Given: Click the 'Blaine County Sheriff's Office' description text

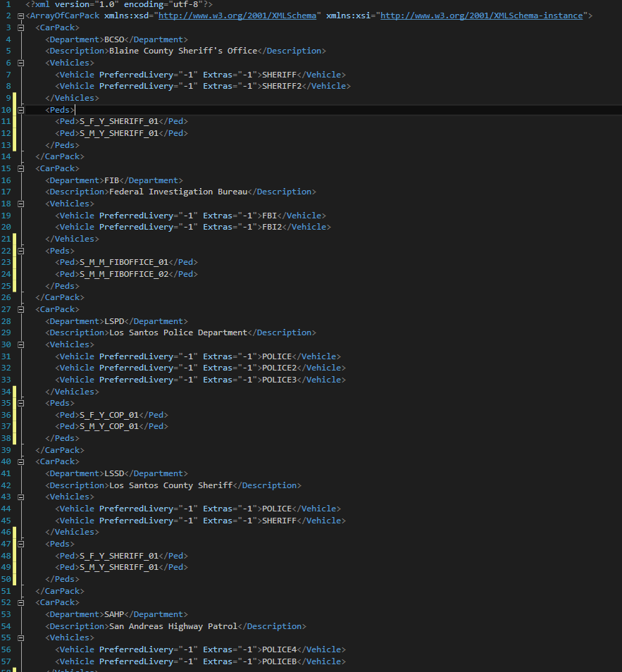Looking at the screenshot, I should coord(183,51).
